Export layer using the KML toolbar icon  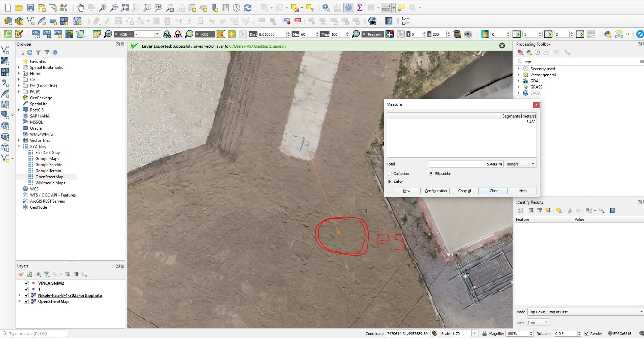[35, 34]
